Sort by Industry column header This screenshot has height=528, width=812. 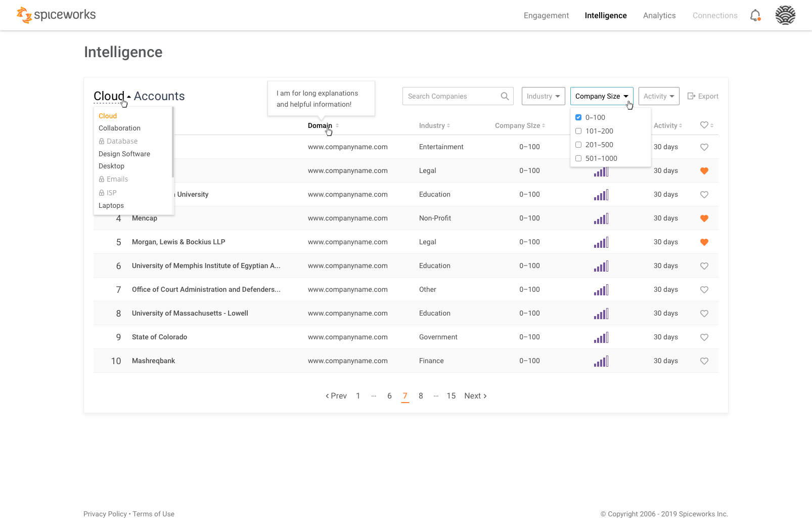pyautogui.click(x=434, y=125)
